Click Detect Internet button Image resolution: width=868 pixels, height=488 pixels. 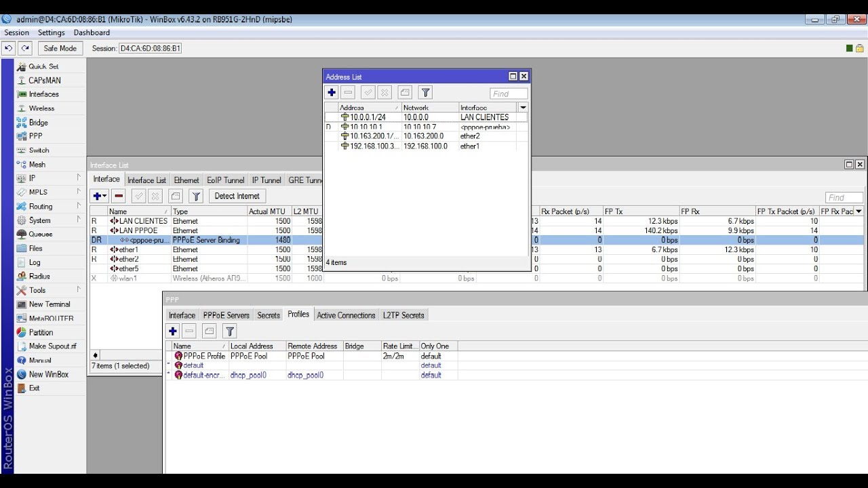(x=237, y=196)
